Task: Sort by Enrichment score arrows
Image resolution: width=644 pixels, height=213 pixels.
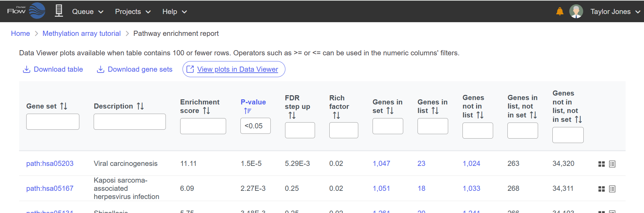Action: (206, 111)
